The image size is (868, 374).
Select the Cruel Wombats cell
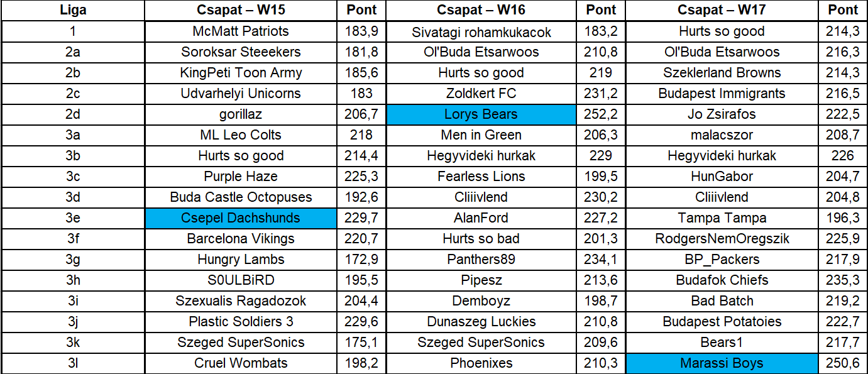(x=241, y=363)
